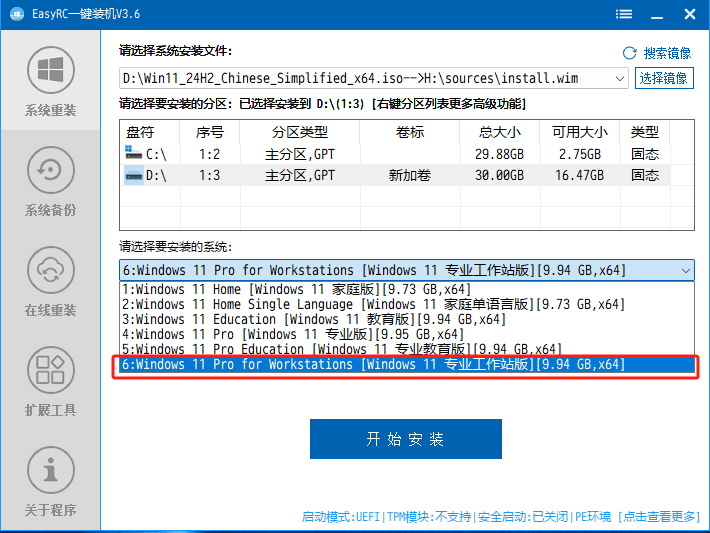Click the 启动模式:UEFI status text
Viewport: 710px width, 533px height.
pyautogui.click(x=341, y=516)
